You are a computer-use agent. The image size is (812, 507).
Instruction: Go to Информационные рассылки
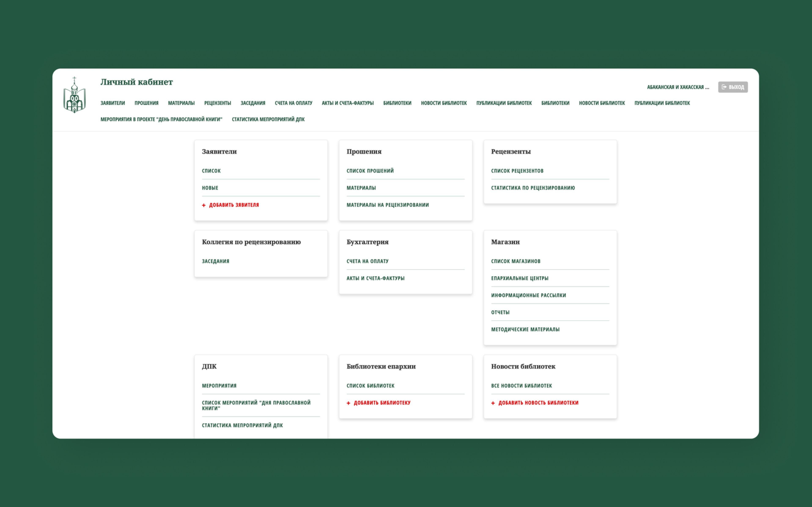[x=528, y=295]
